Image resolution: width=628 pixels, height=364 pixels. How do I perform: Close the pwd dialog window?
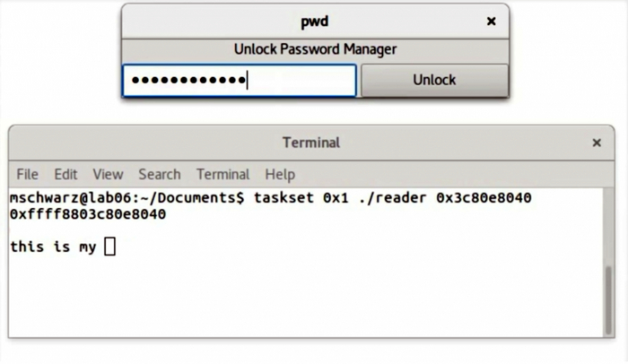491,22
